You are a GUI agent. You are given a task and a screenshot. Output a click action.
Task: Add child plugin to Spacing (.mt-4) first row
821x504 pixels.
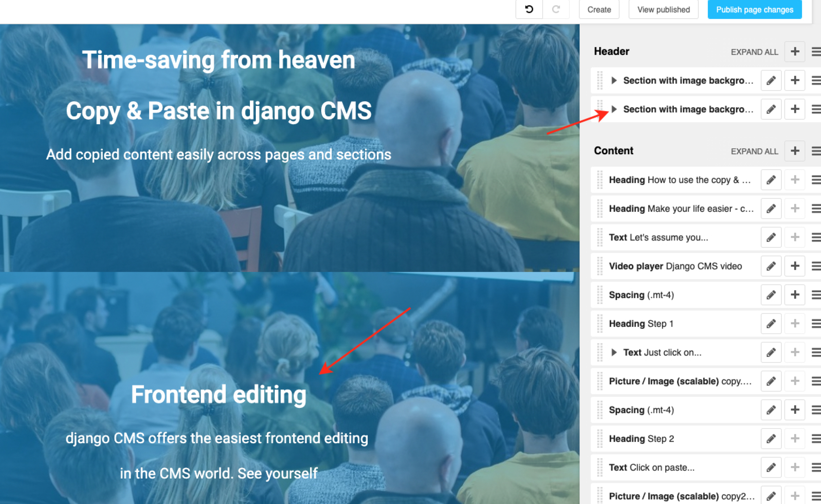pyautogui.click(x=795, y=295)
